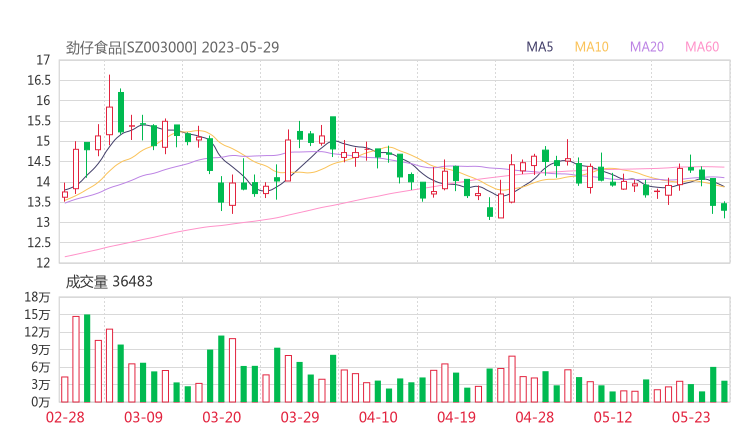Click the tallest green volume bar near 15万
Image resolution: width=740 pixels, height=440 pixels.
[x=87, y=358]
